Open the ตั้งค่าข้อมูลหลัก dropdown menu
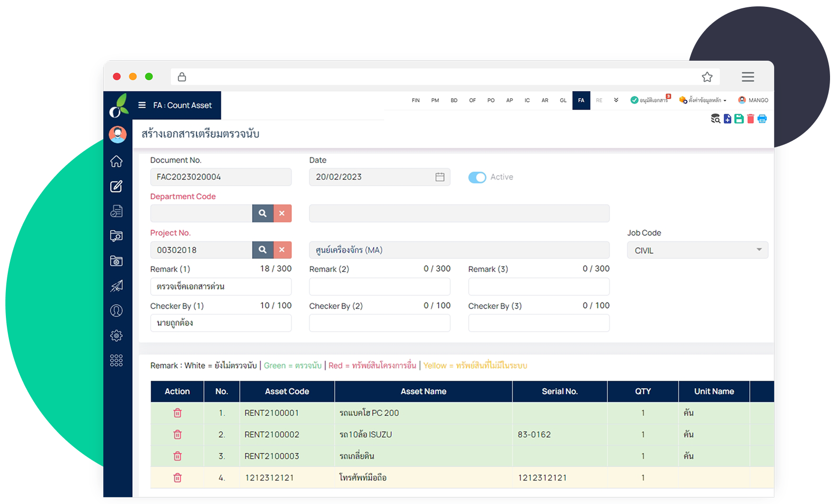 703,100
